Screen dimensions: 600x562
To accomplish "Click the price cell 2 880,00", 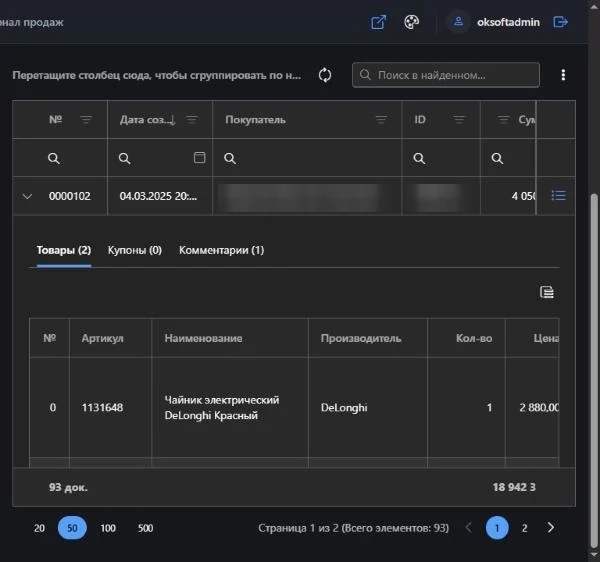I will coord(539,407).
